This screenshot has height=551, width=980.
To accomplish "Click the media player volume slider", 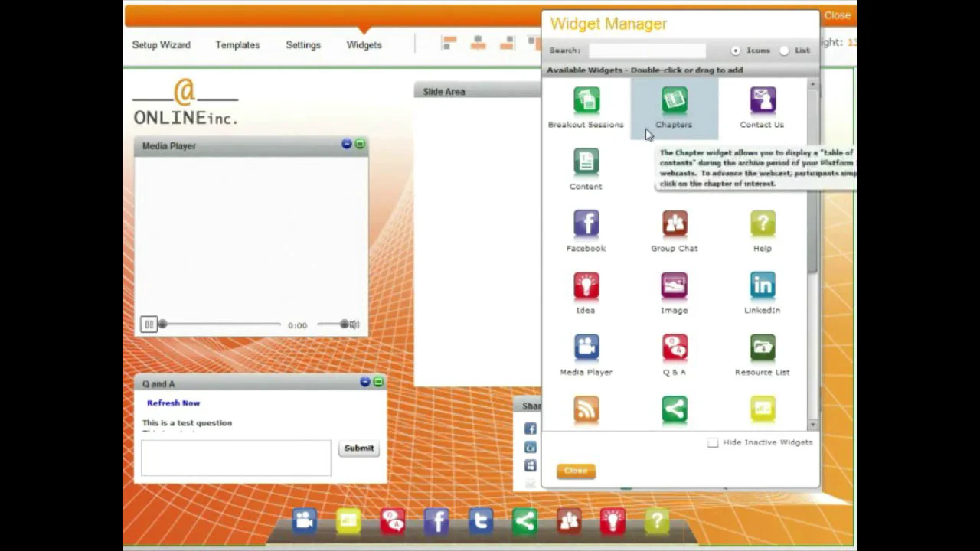I will pos(333,324).
